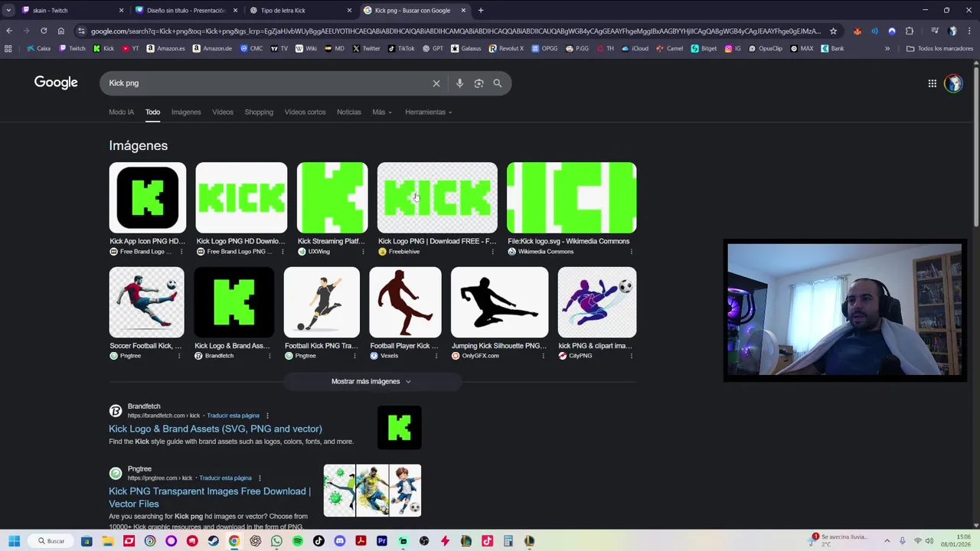Open Kick PNG Transparent Images Free Download link
The height and width of the screenshot is (551, 980).
210,497
